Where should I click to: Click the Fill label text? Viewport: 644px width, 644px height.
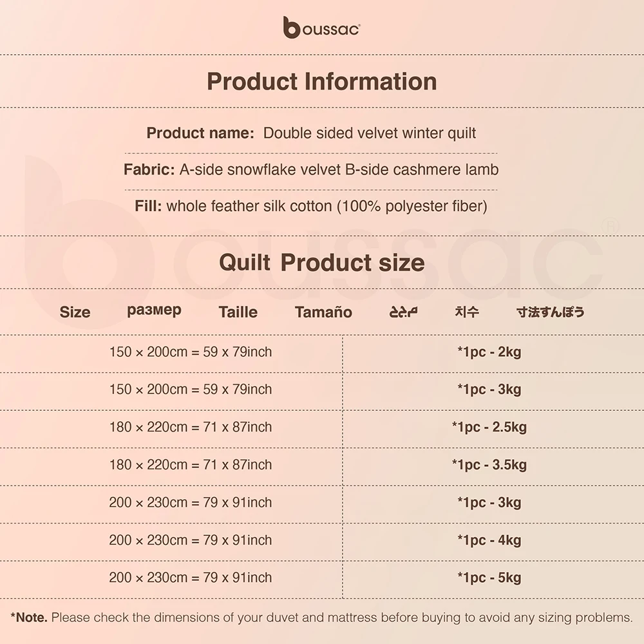click(x=149, y=207)
